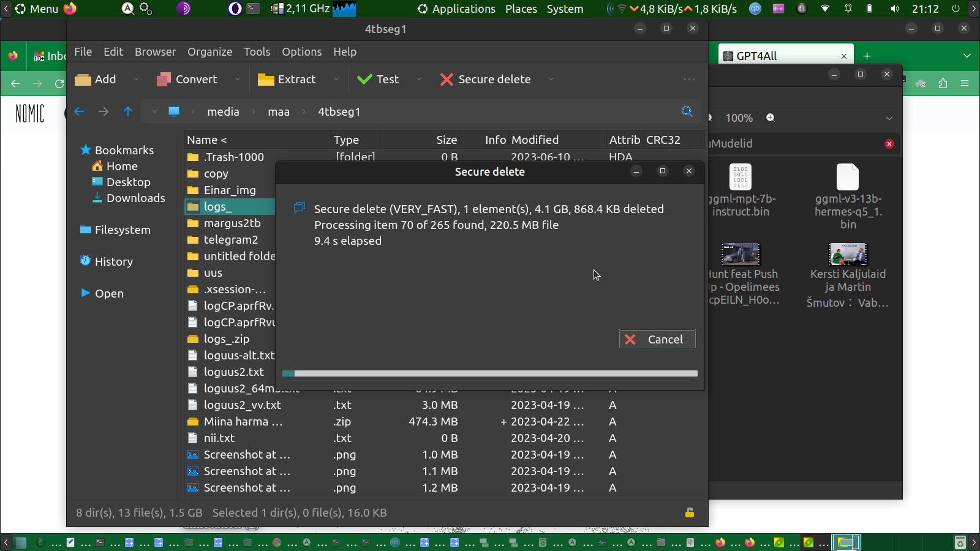Click the green Test checkmark icon
Image resolution: width=980 pixels, height=551 pixels.
tap(364, 80)
